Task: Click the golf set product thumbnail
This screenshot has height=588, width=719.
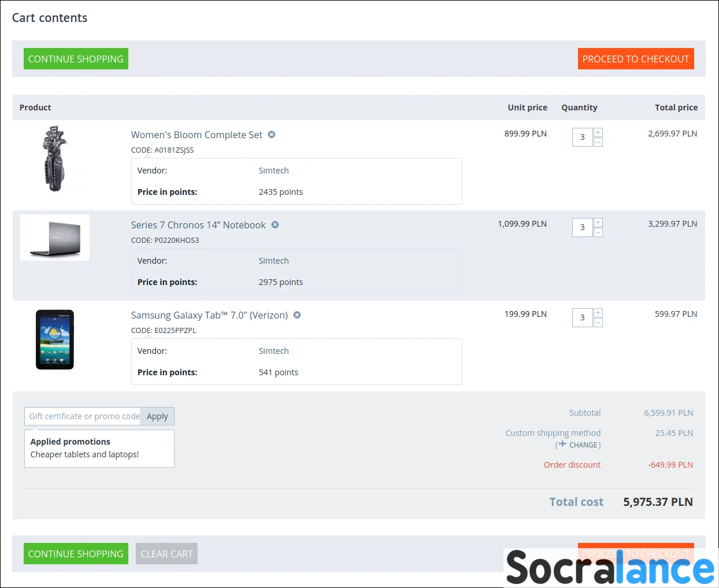Action: click(55, 158)
